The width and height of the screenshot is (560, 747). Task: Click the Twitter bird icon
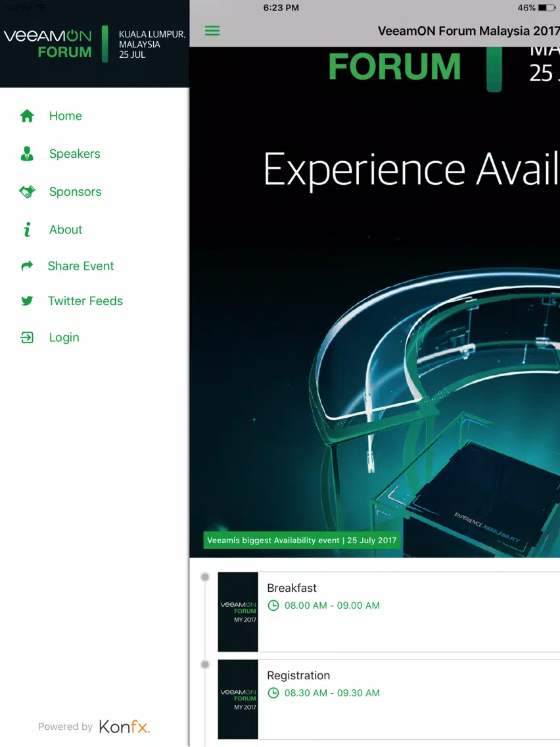coord(27,301)
